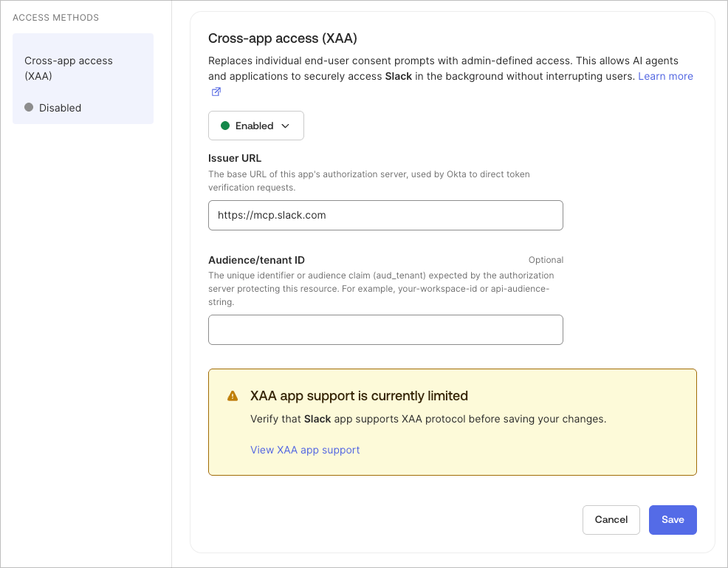Click the Audience/tenant ID label

click(256, 260)
